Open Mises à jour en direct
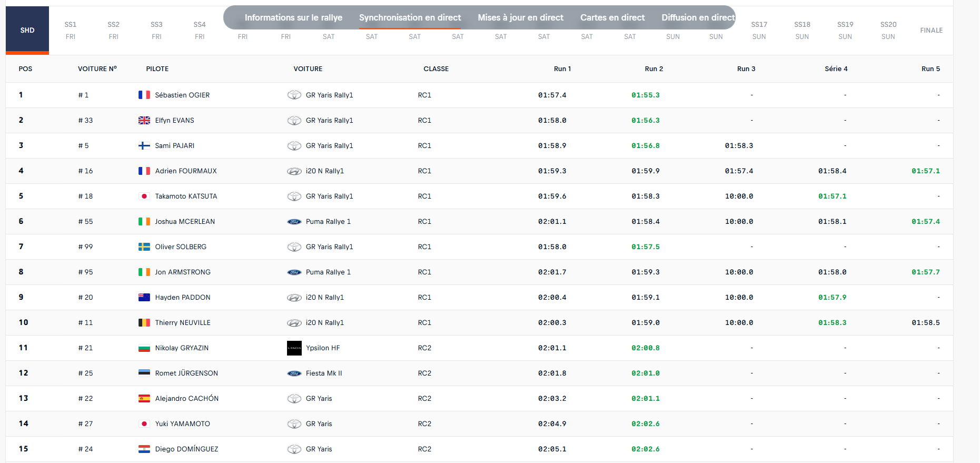This screenshot has height=463, width=980. [x=520, y=17]
